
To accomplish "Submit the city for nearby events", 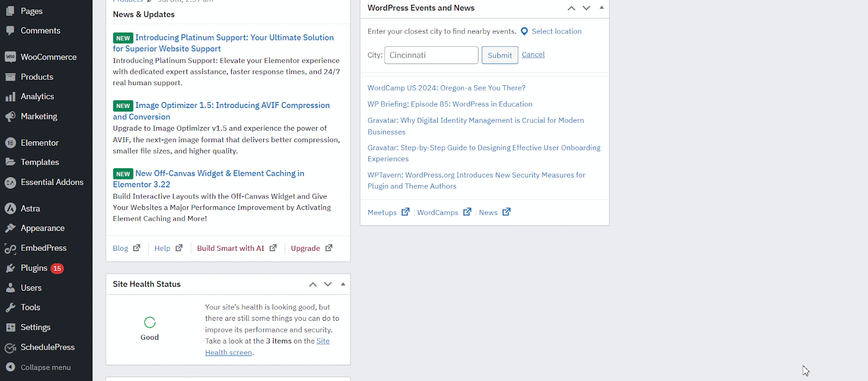I will pyautogui.click(x=500, y=55).
